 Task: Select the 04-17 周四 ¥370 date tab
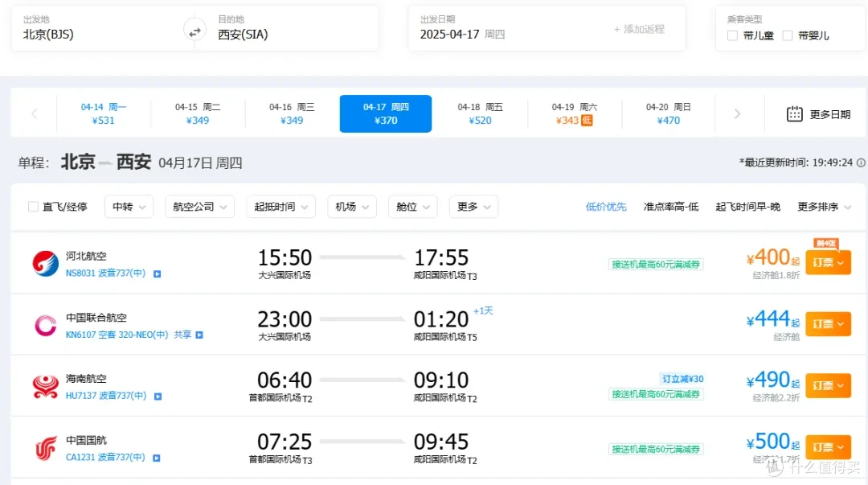coord(386,113)
